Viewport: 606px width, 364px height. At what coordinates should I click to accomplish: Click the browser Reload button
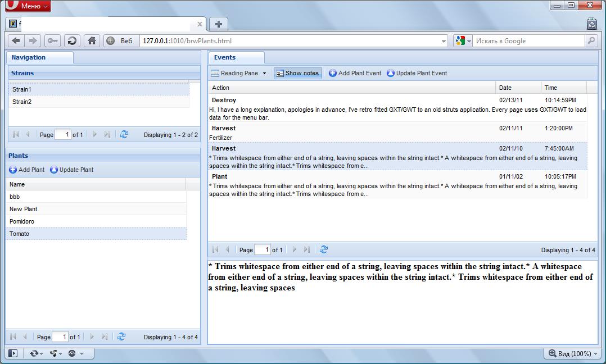(x=72, y=40)
